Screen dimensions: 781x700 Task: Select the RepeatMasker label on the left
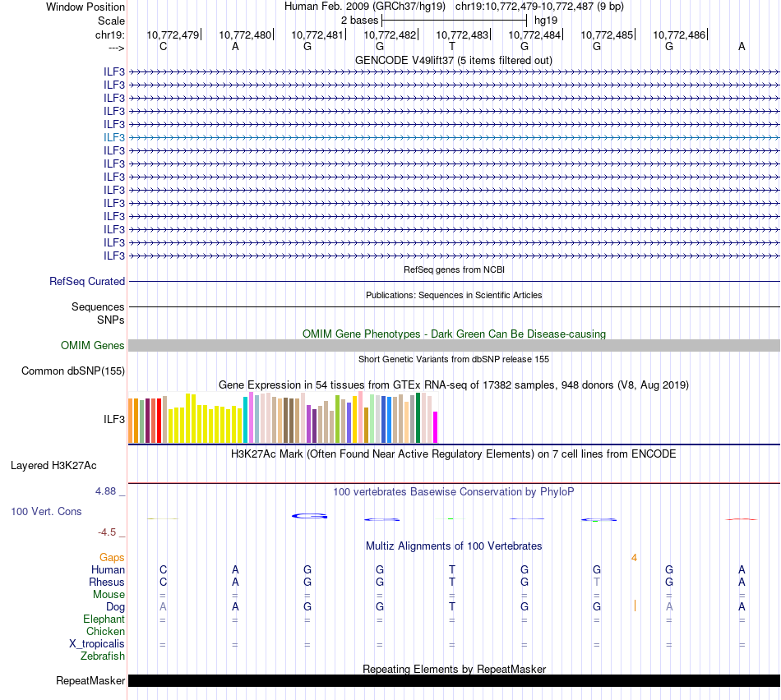[x=90, y=680]
